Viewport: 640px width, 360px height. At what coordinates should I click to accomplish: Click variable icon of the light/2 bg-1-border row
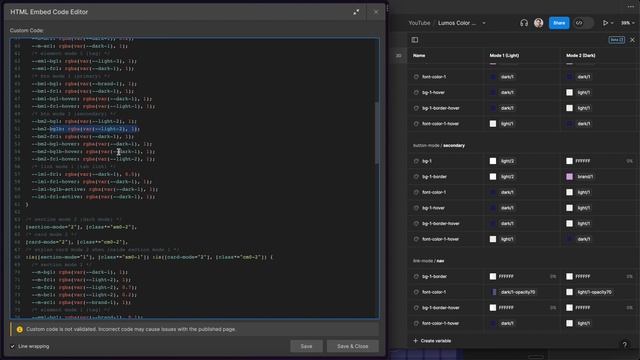click(x=416, y=177)
